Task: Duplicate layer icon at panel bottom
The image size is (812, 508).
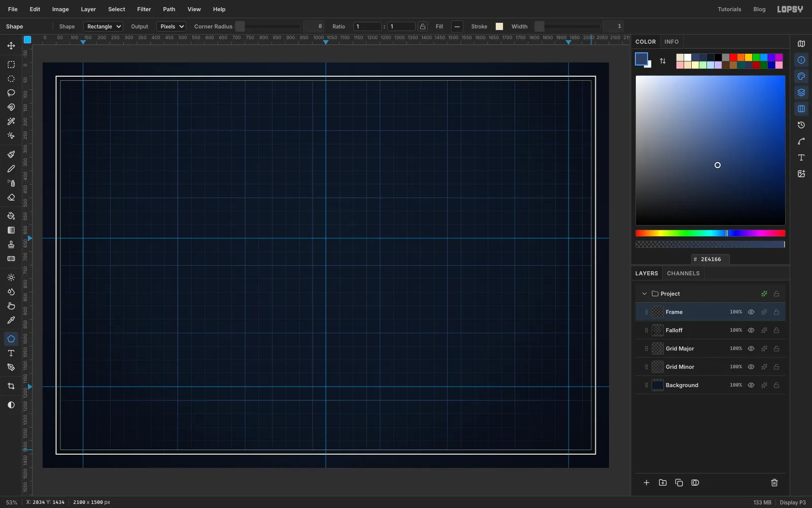Action: coord(679,483)
